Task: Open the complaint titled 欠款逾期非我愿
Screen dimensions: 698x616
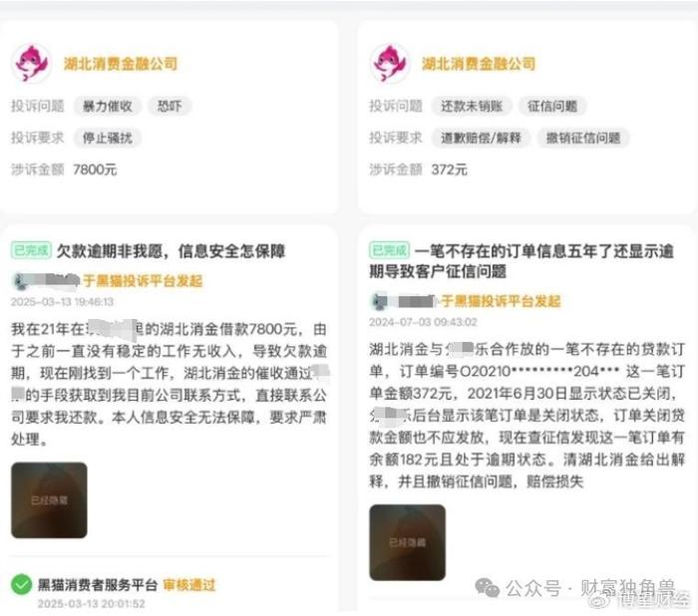Action: pyautogui.click(x=171, y=251)
